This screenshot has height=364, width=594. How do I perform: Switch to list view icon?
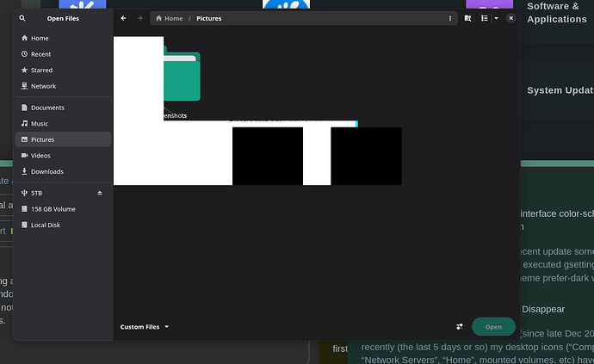pos(485,18)
